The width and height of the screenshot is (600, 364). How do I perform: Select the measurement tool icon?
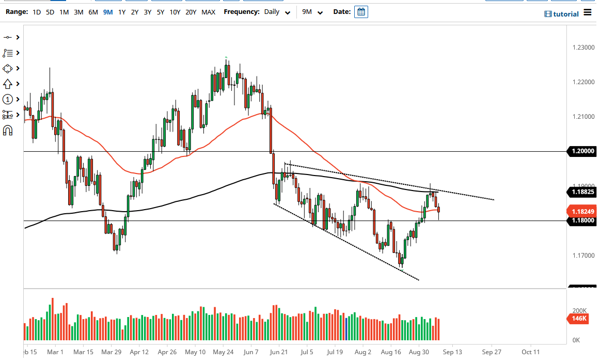[8, 115]
